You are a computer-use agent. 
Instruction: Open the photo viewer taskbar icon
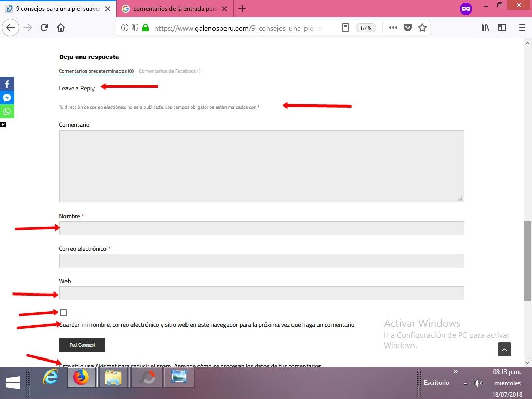pyautogui.click(x=179, y=377)
